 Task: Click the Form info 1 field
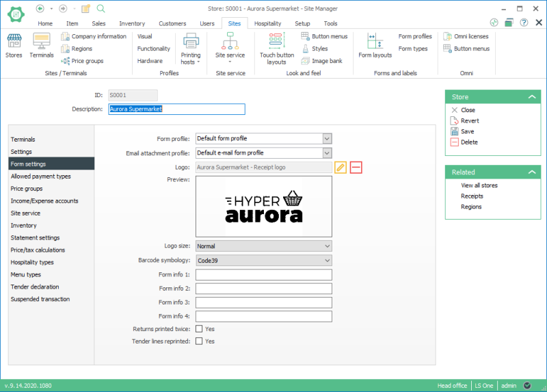pos(264,275)
